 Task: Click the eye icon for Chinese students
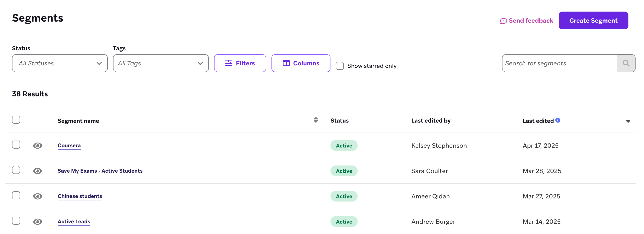(38, 196)
